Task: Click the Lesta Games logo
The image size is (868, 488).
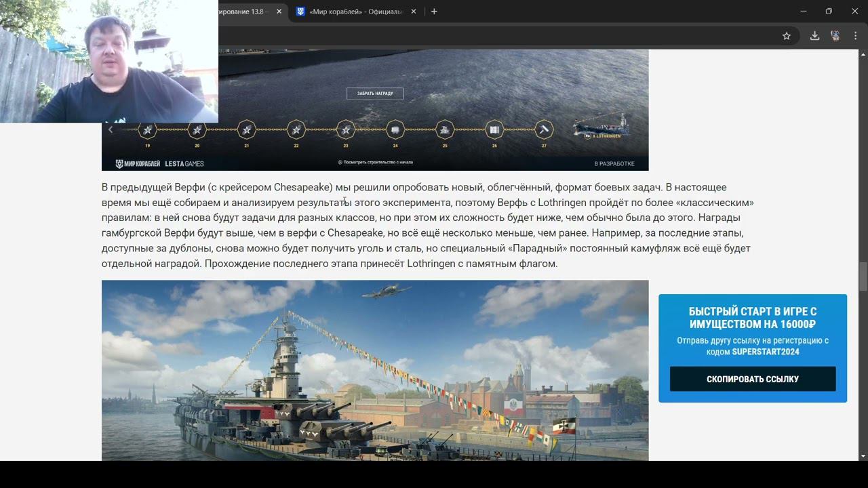Action: (x=184, y=163)
